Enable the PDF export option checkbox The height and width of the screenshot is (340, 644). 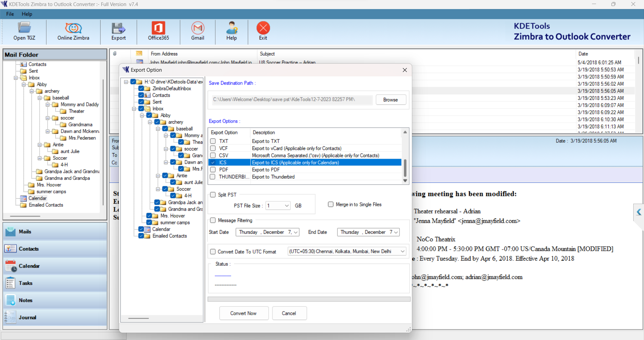point(213,169)
